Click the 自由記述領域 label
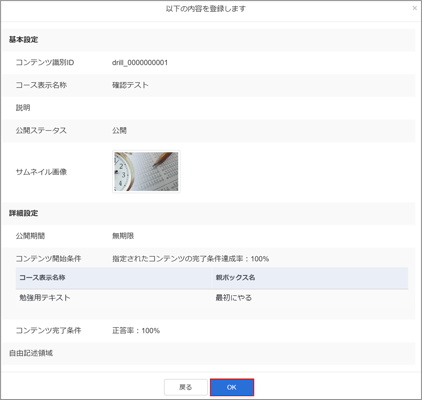The width and height of the screenshot is (422, 400). pos(31,353)
